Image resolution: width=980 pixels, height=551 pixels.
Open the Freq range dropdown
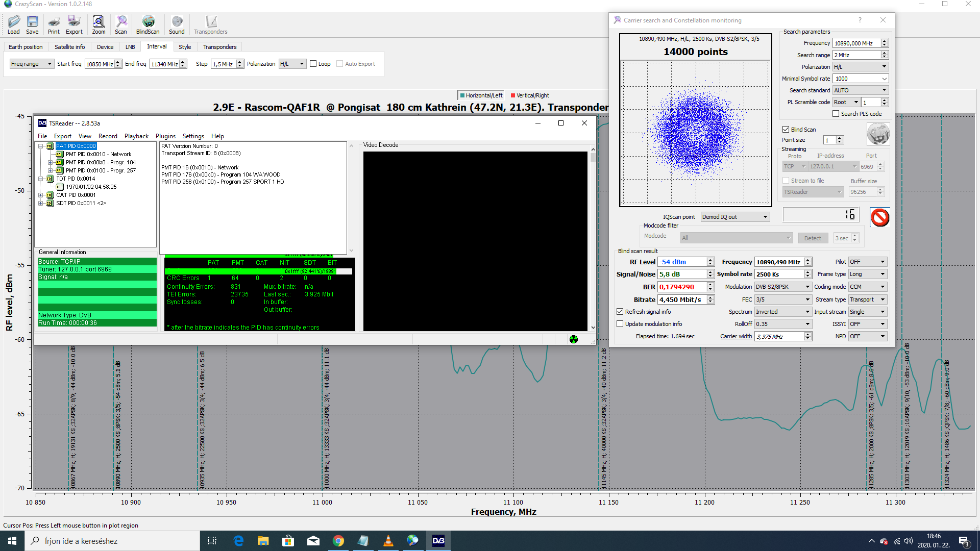pyautogui.click(x=32, y=64)
